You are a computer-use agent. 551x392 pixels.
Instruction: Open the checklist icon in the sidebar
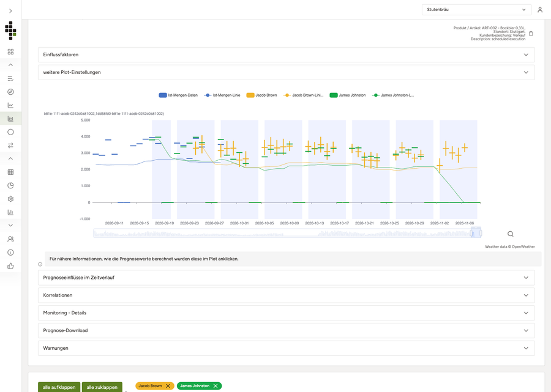point(10,78)
